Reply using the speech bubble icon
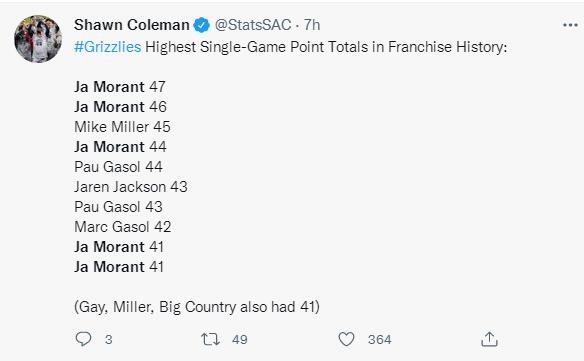Screen dimensions: 584x361 click(83, 339)
